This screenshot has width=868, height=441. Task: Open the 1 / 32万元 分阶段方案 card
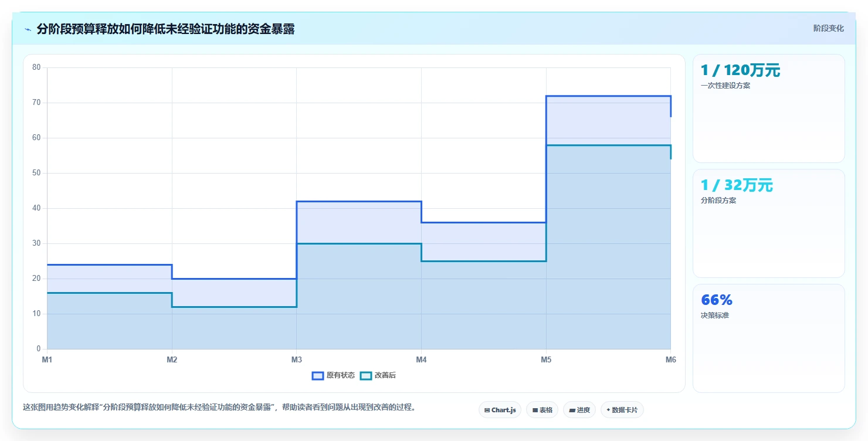pyautogui.click(x=768, y=223)
